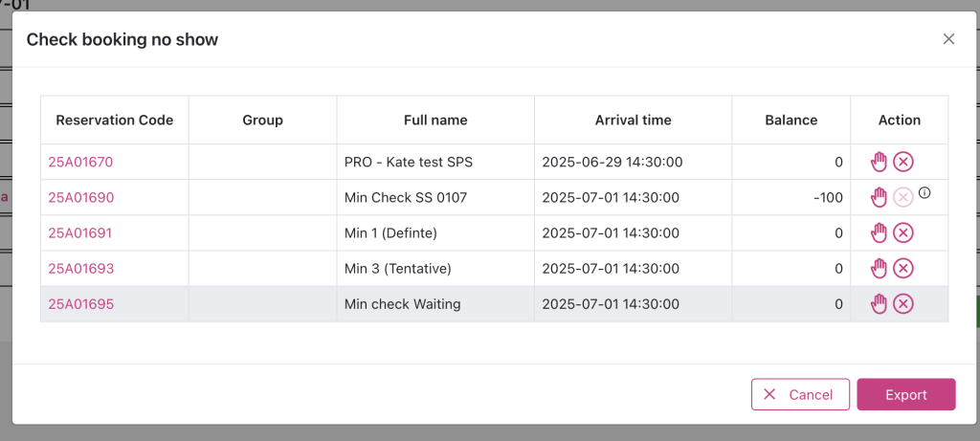The image size is (980, 441).
Task: Click the info icon beside reservation 25A01690
Action: tap(924, 193)
